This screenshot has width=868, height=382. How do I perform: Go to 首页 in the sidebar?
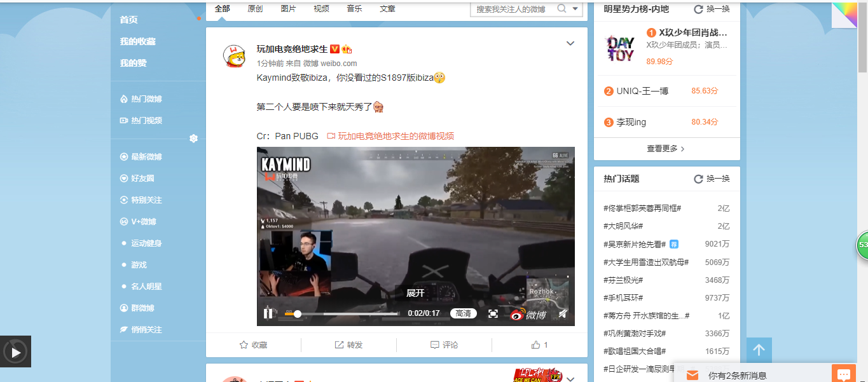[x=128, y=20]
